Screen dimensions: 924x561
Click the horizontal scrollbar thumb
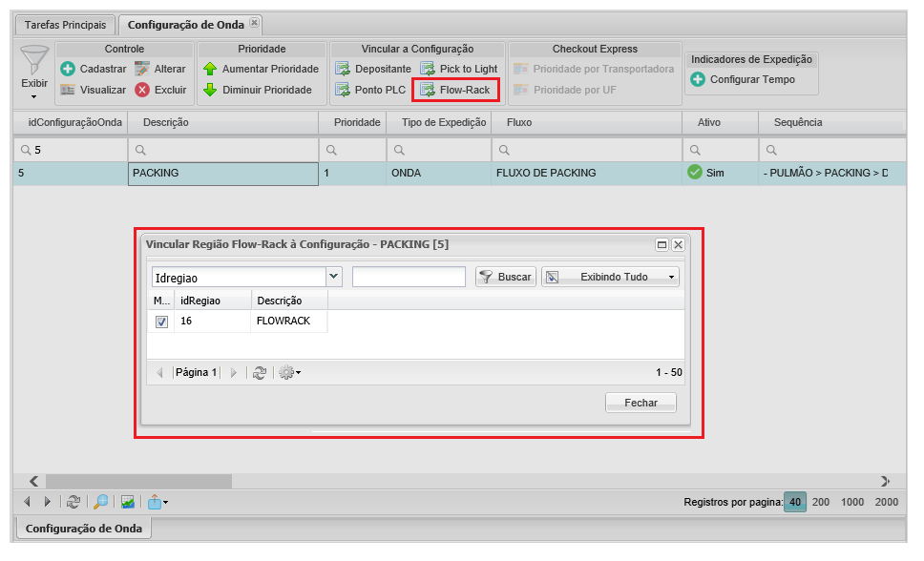pos(139,482)
